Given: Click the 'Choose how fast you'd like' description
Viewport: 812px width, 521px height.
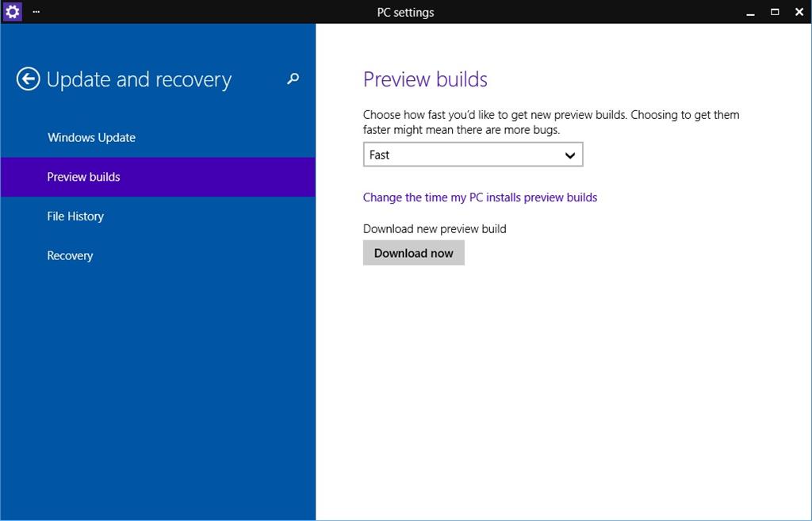Looking at the screenshot, I should pyautogui.click(x=551, y=122).
